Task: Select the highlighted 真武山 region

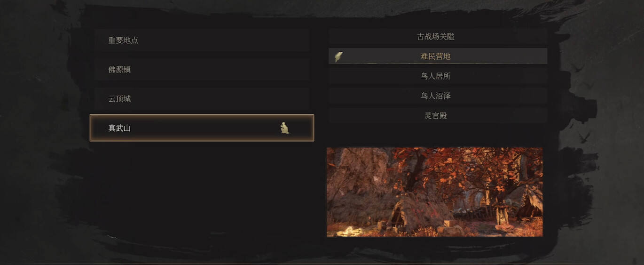Action: click(202, 128)
